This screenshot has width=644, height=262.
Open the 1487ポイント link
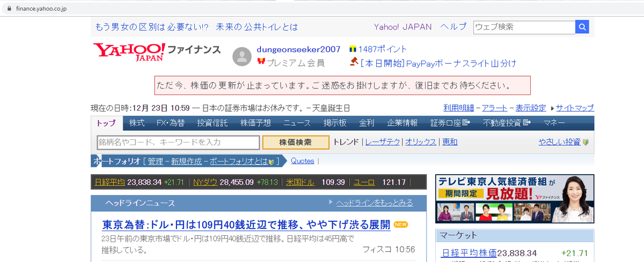tap(383, 49)
